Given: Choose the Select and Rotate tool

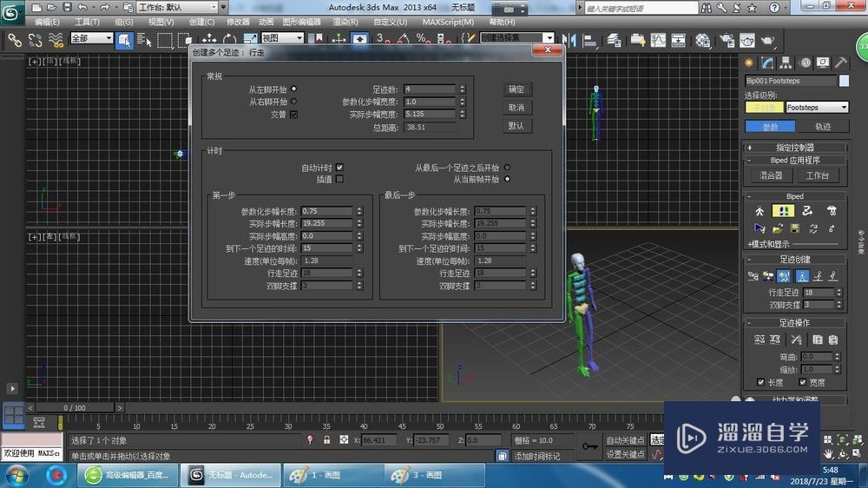Looking at the screenshot, I should point(229,40).
